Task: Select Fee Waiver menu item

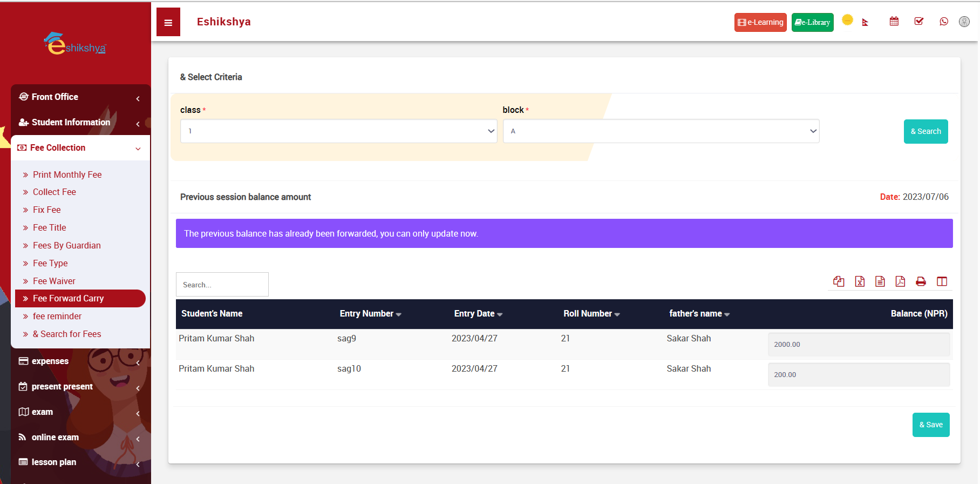Action: click(x=54, y=281)
